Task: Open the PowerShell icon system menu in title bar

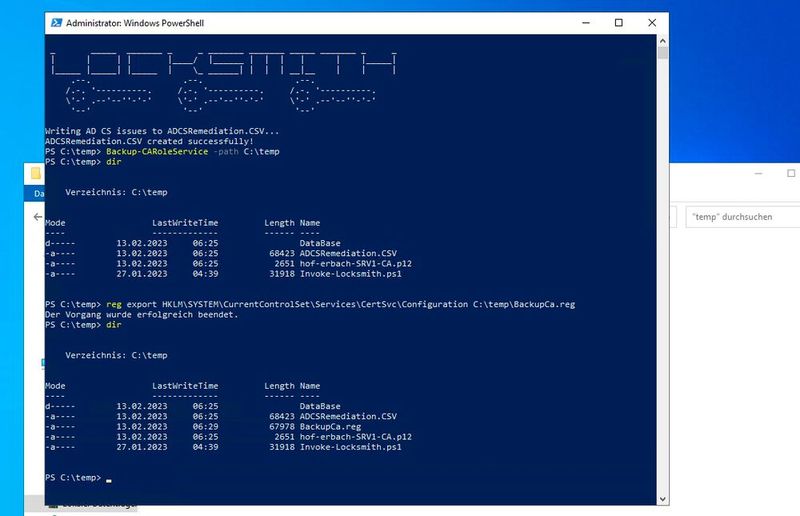Action: pos(57,23)
